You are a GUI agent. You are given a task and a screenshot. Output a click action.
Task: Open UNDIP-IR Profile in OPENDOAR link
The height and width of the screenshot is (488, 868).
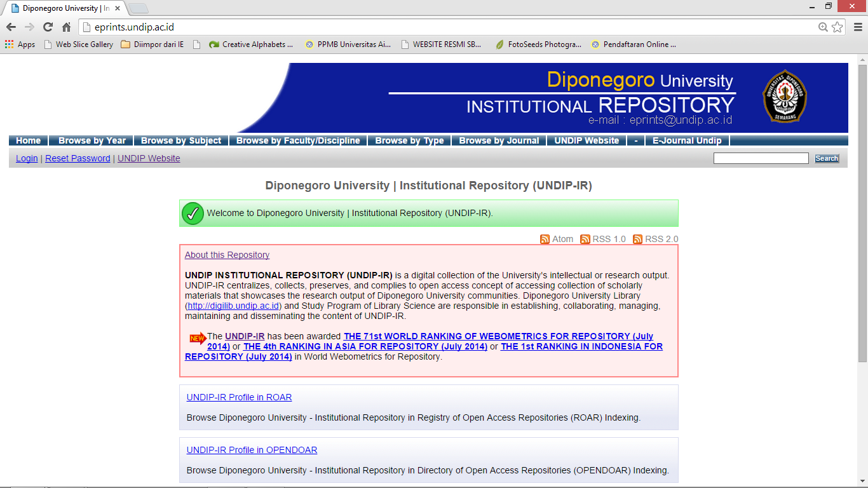click(x=252, y=450)
